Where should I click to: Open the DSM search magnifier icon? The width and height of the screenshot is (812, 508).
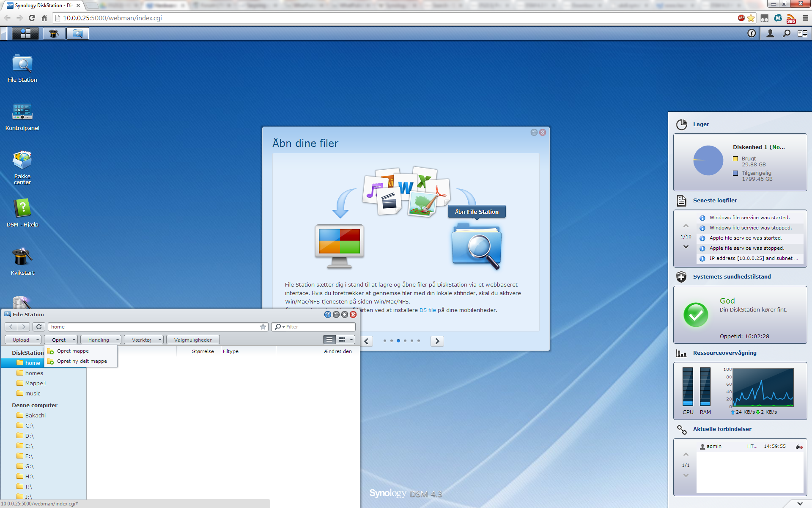coord(787,33)
